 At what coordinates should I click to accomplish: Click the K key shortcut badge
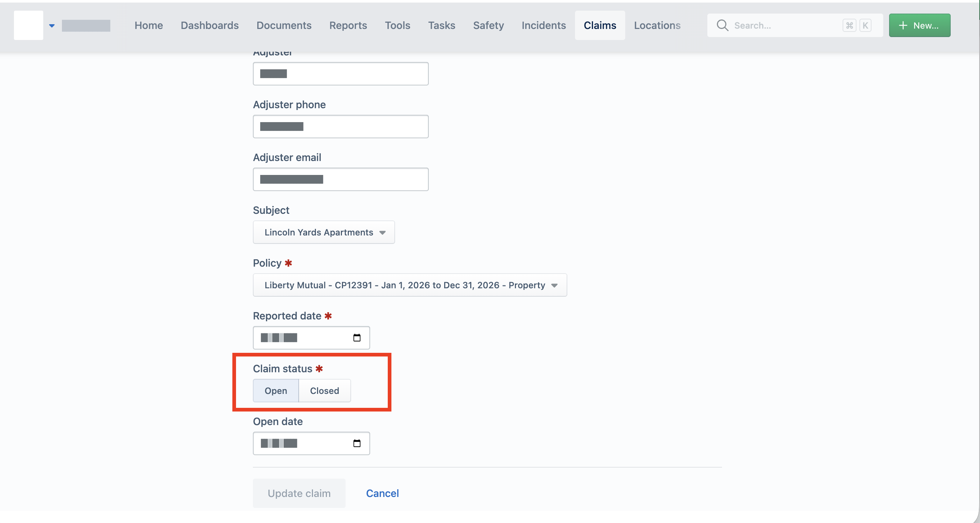pyautogui.click(x=865, y=26)
